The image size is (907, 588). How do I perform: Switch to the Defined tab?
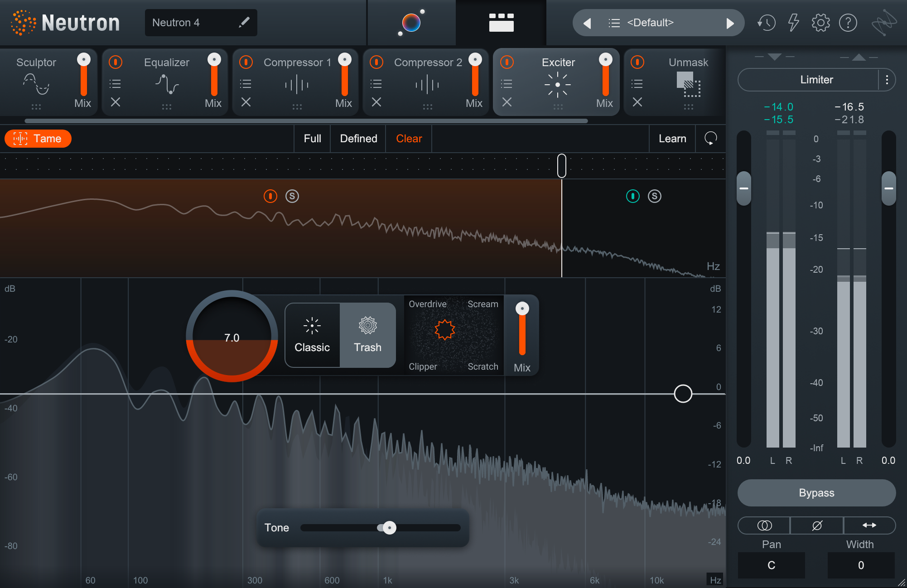tap(358, 139)
